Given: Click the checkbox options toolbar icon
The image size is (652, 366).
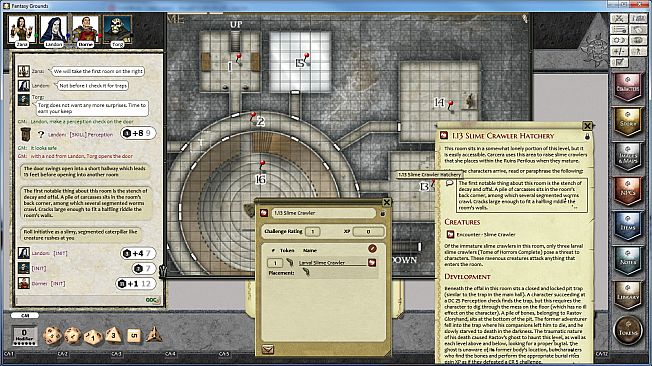Looking at the screenshot, I should pos(619,62).
